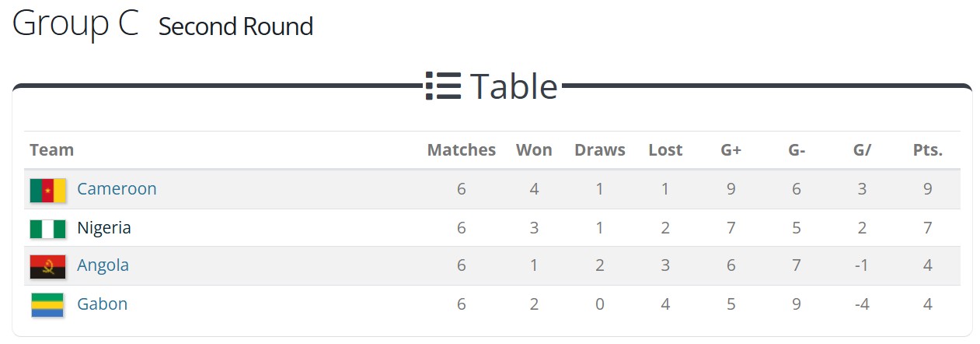Click the Group C heading
The height and width of the screenshot is (344, 980).
point(75,23)
